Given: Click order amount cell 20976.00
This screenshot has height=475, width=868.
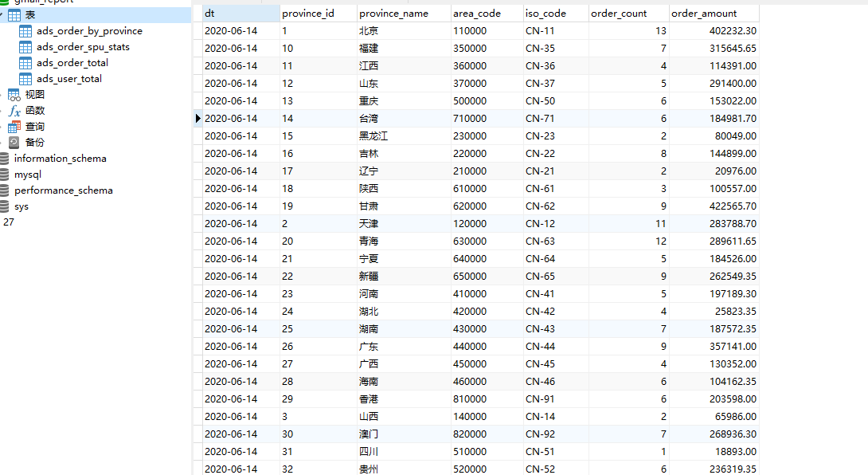Looking at the screenshot, I should 714,171.
